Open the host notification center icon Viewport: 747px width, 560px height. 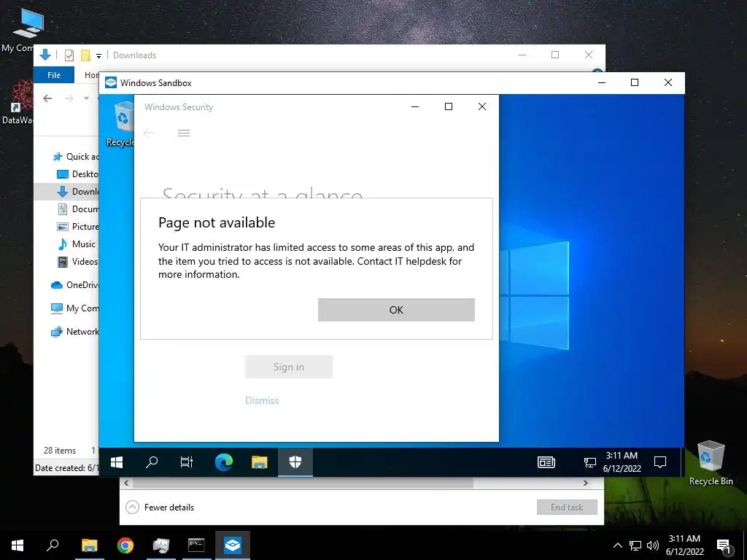click(x=724, y=546)
